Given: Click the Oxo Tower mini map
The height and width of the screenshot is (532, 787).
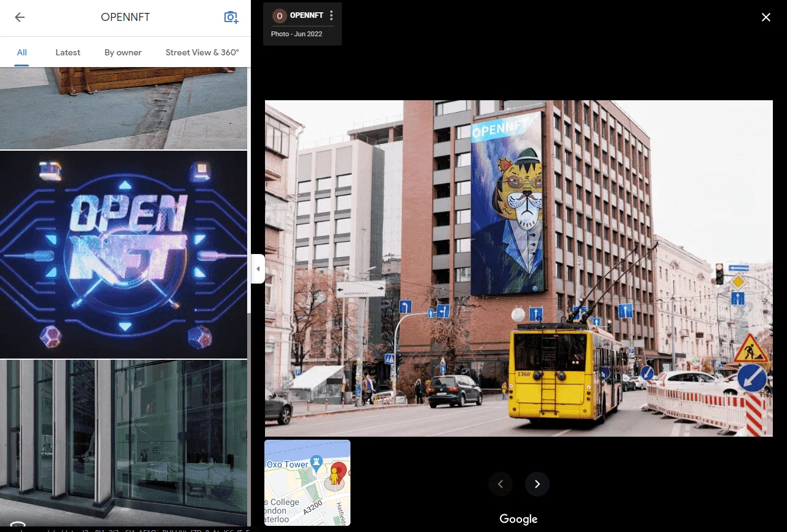Looking at the screenshot, I should pyautogui.click(x=307, y=483).
